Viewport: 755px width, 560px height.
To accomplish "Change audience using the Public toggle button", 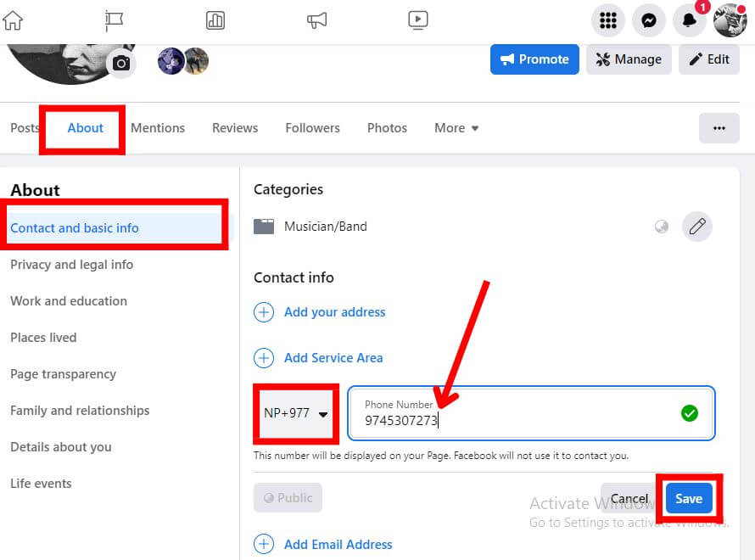I will (288, 499).
